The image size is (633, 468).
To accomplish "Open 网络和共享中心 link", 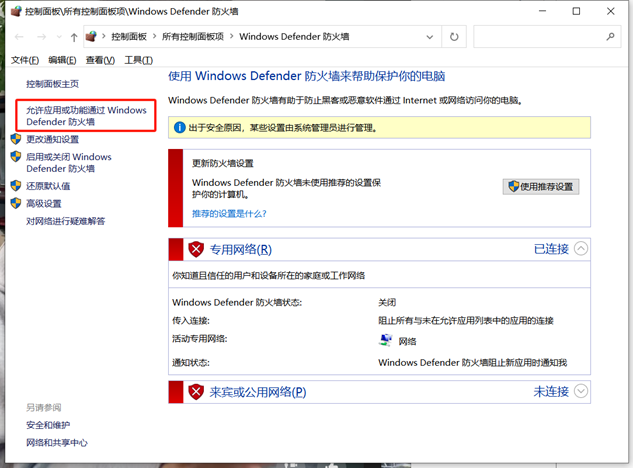I will (57, 443).
